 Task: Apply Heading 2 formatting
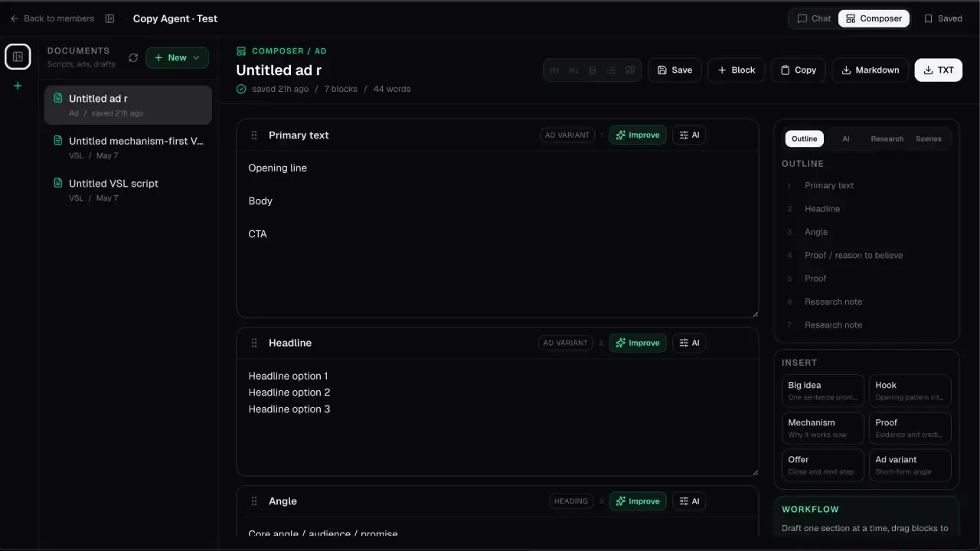point(573,70)
